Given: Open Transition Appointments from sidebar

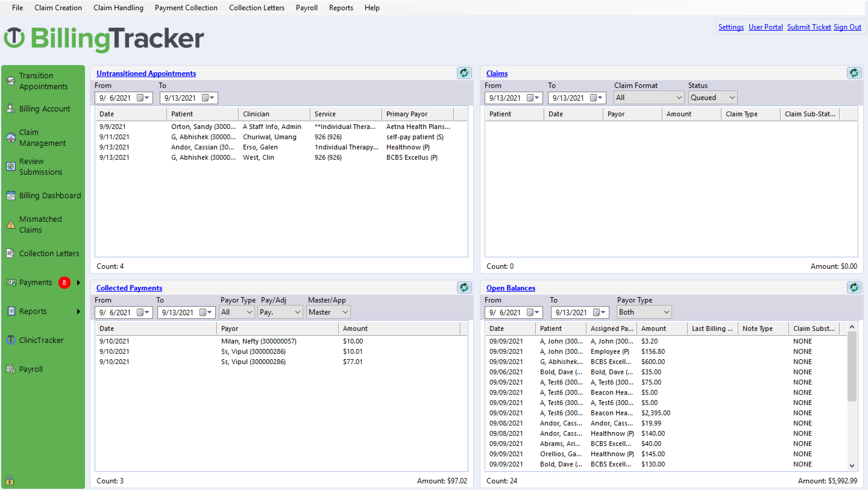Looking at the screenshot, I should click(x=43, y=81).
